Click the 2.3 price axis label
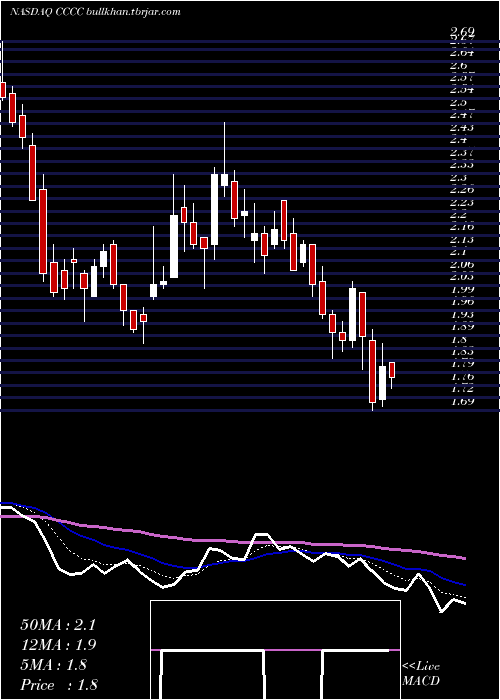500x700 pixels. (x=459, y=177)
